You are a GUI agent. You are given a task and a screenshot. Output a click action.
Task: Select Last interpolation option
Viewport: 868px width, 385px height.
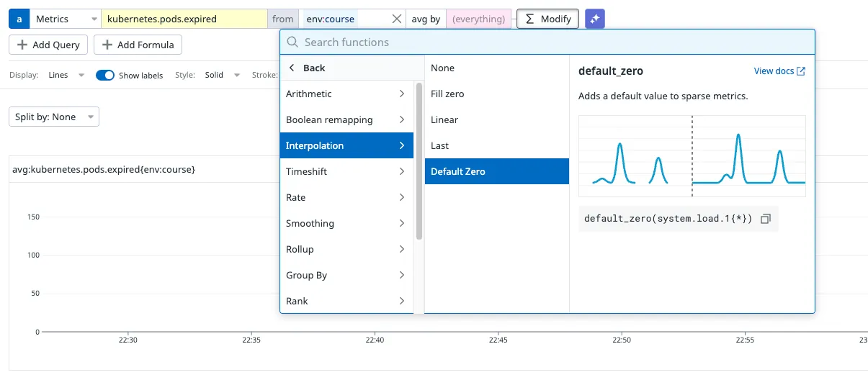(x=497, y=145)
